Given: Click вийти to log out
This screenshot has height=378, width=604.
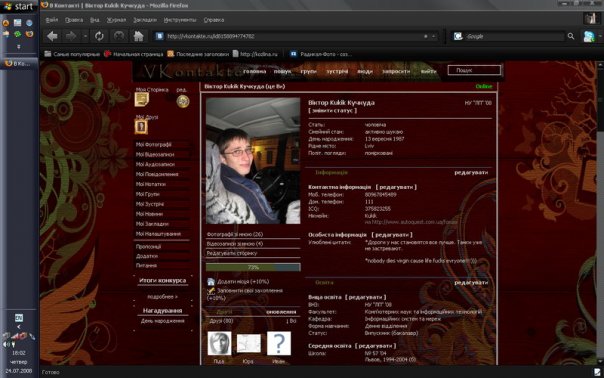Looking at the screenshot, I should point(428,71).
